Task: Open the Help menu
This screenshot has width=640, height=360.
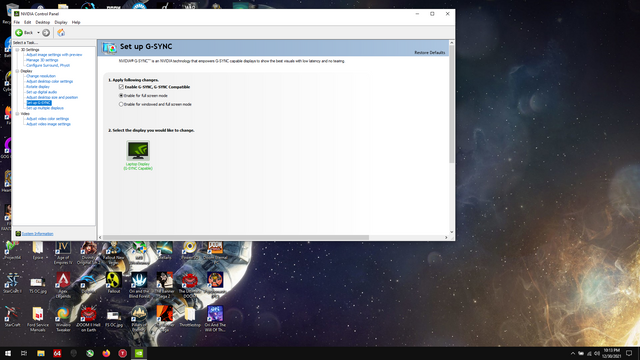Action: (x=76, y=22)
